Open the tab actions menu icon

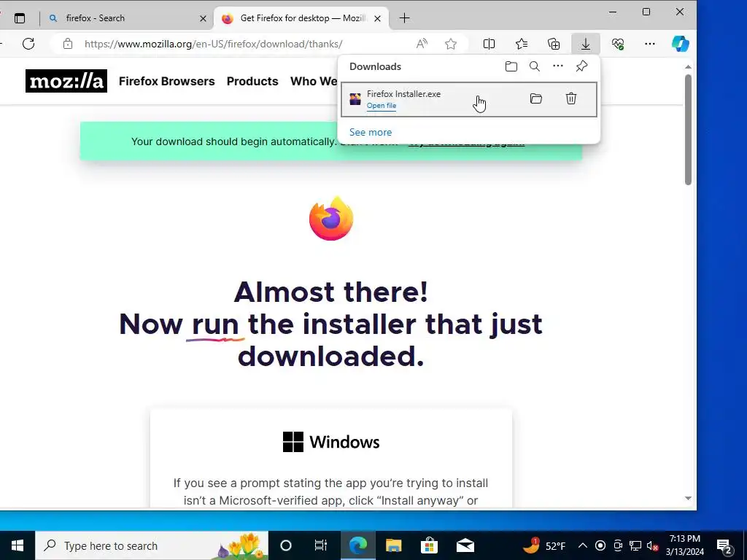point(20,18)
